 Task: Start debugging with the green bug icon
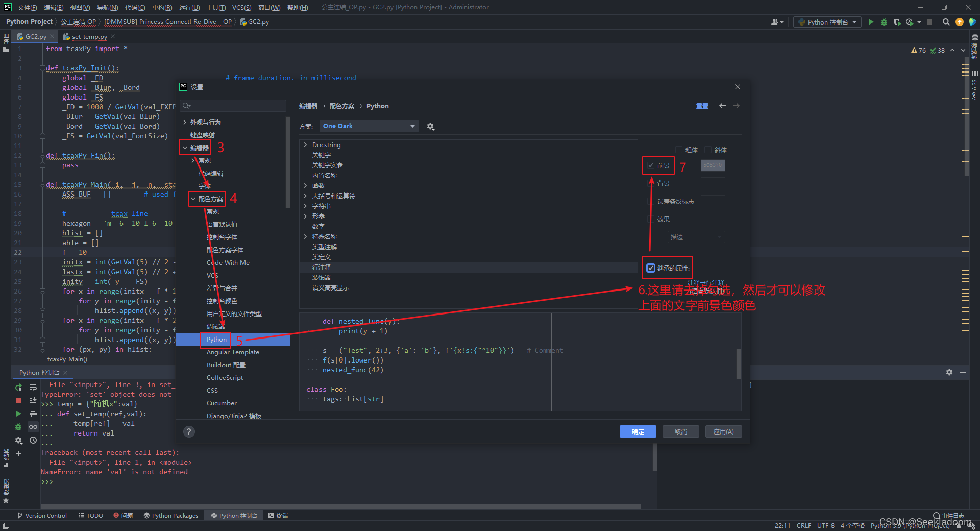pyautogui.click(x=884, y=22)
